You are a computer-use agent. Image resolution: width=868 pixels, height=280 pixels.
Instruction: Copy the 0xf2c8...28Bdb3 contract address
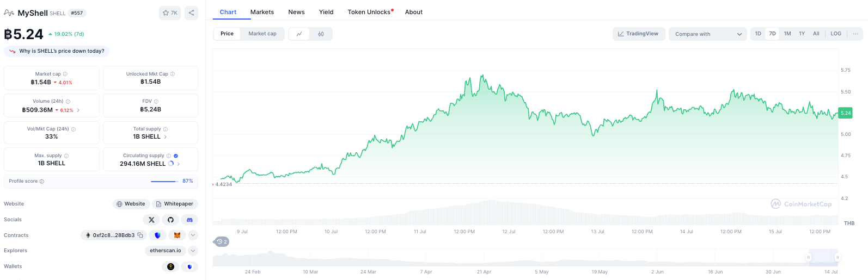(140, 235)
